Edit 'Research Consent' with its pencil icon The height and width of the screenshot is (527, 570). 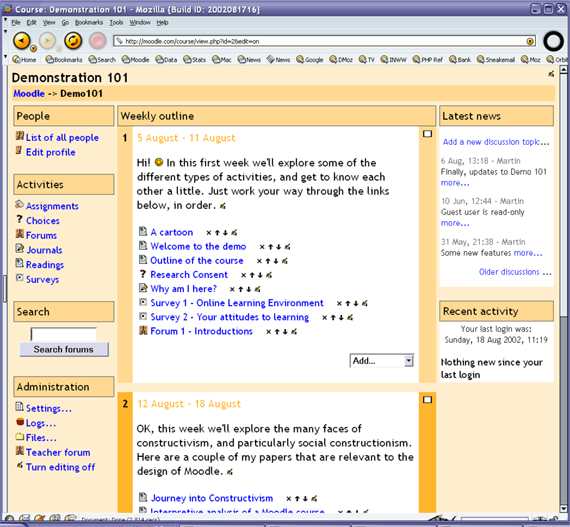[269, 275]
